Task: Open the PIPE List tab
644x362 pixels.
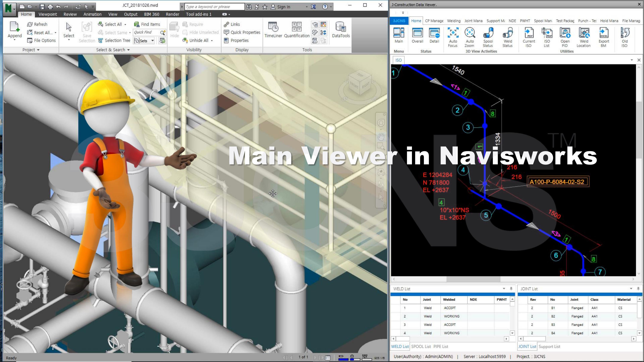Action: 440,347
